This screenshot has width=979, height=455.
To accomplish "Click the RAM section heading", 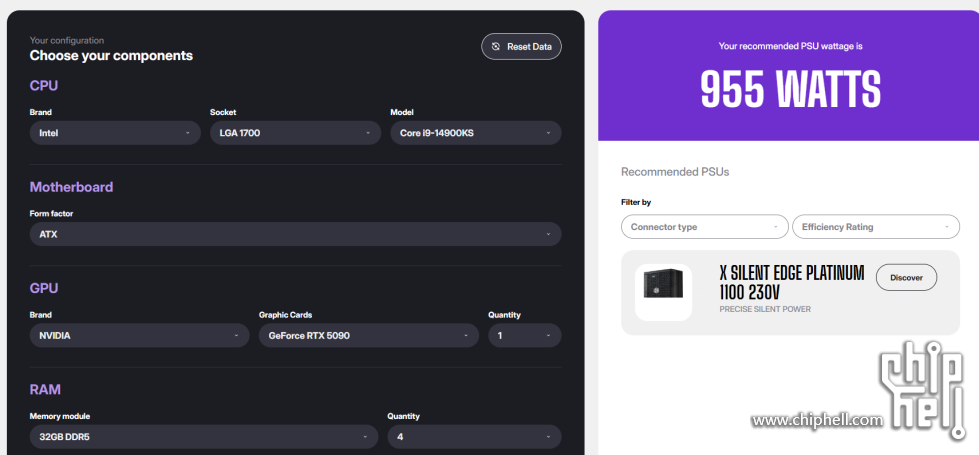I will coord(45,389).
